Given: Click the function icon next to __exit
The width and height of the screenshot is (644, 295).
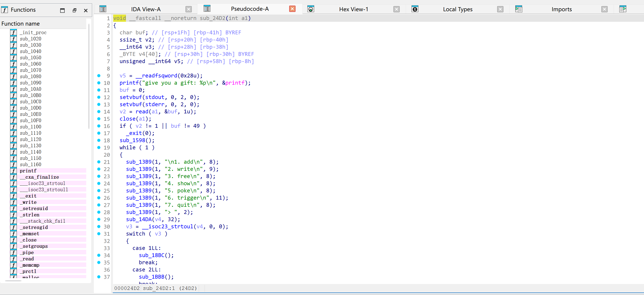Looking at the screenshot, I should click(13, 196).
